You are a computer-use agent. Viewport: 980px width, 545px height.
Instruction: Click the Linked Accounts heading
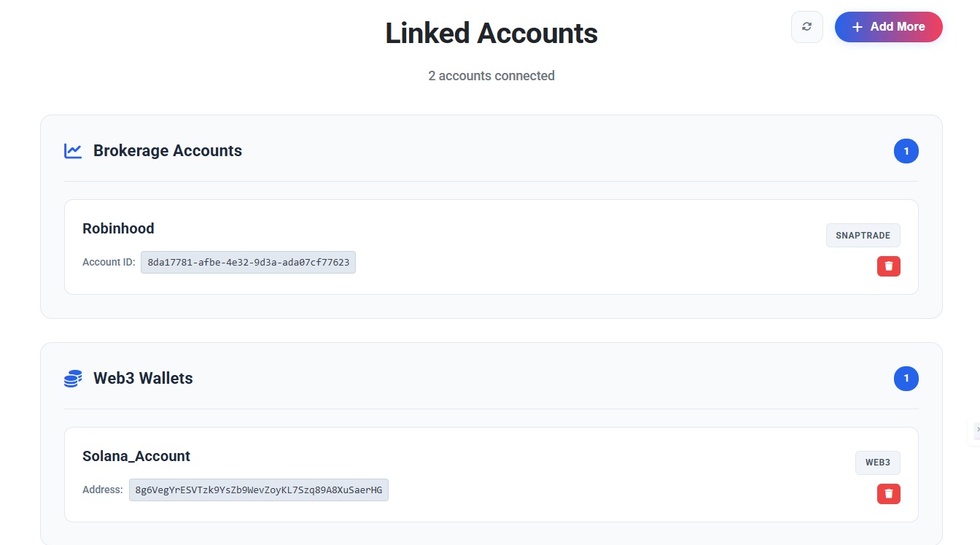tap(491, 33)
